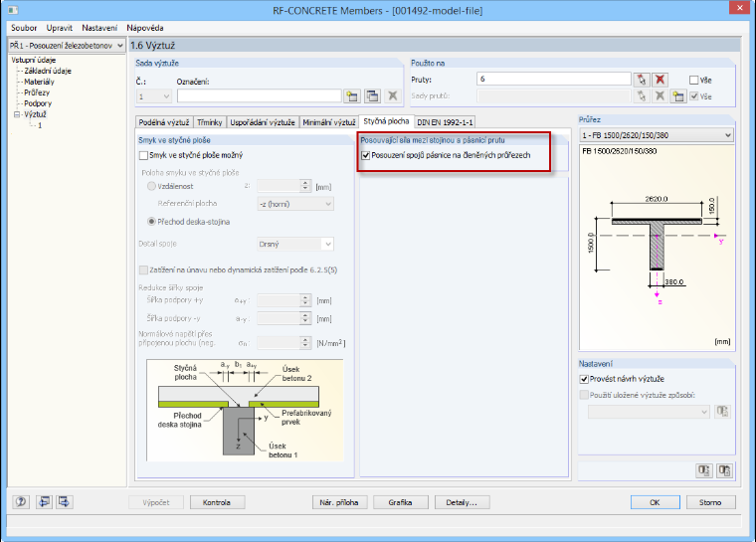
Task: Click the copy reinforcement set icon
Action: (372, 95)
